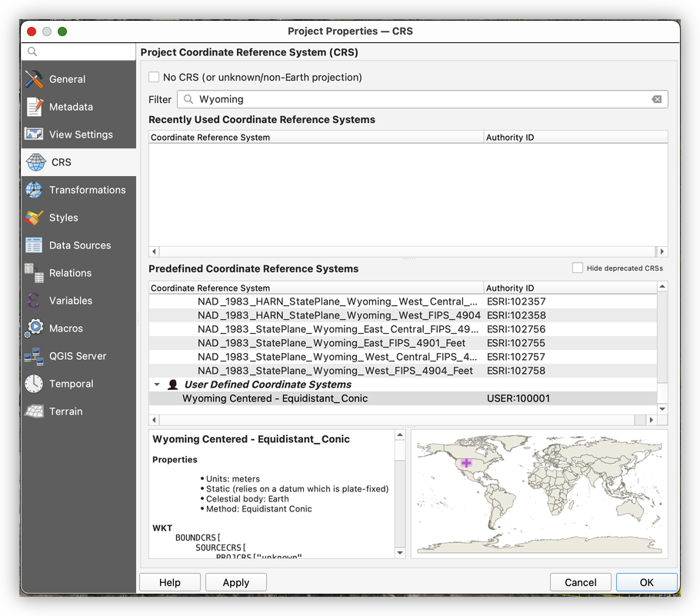Select Wyoming Centered - Equidistant_Conic CRS

tap(275, 398)
